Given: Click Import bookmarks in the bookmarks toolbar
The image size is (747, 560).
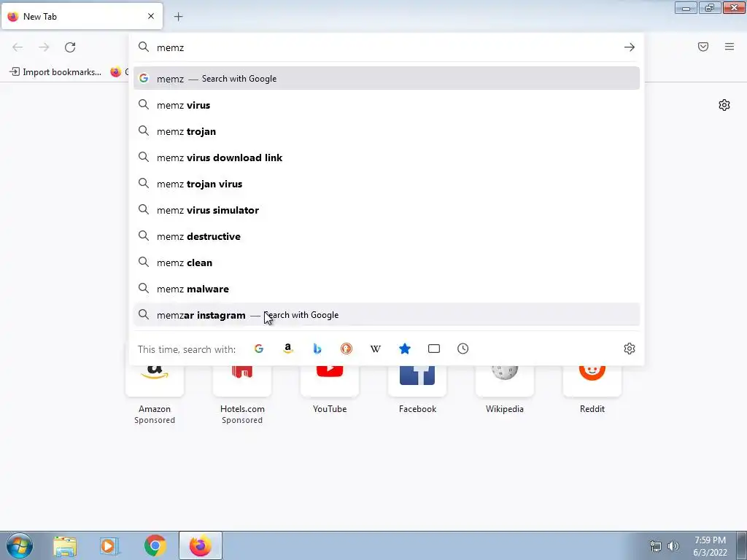Looking at the screenshot, I should (x=55, y=72).
